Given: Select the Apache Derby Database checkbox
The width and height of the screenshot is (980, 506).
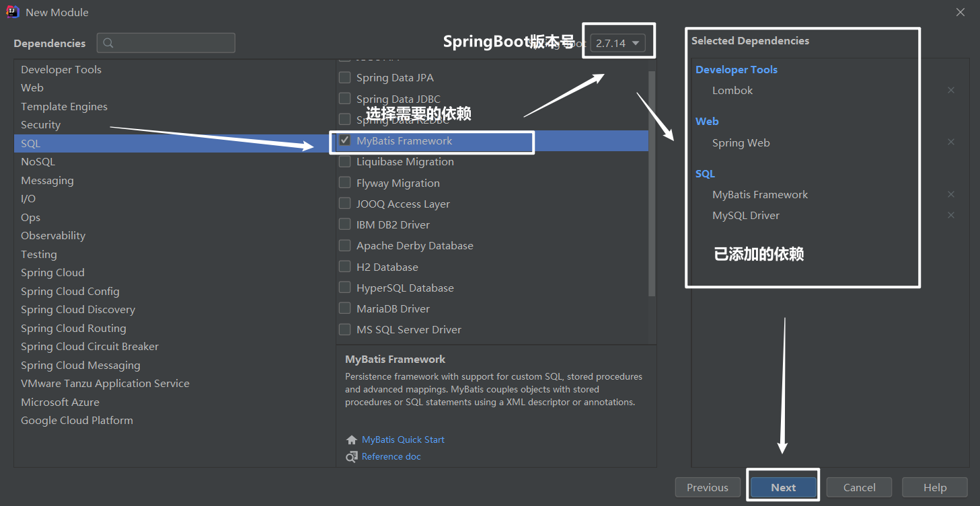Looking at the screenshot, I should click(344, 245).
